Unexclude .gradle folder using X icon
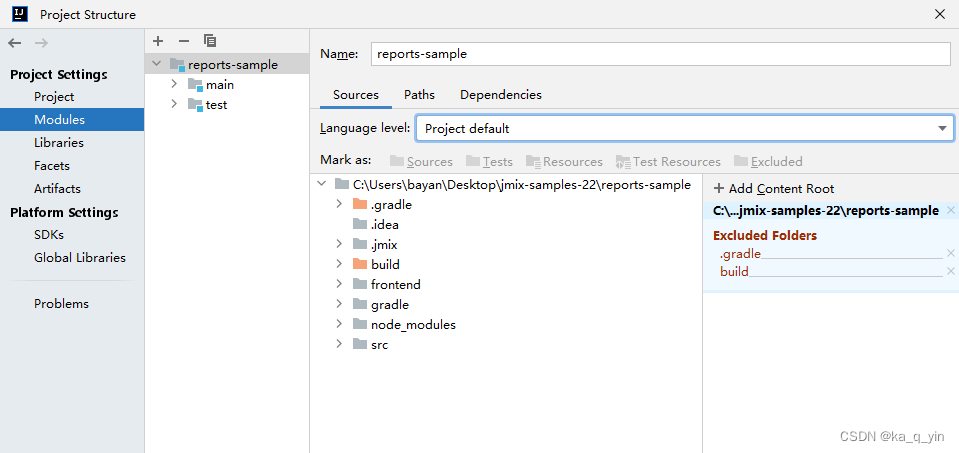This screenshot has height=453, width=959. click(950, 253)
